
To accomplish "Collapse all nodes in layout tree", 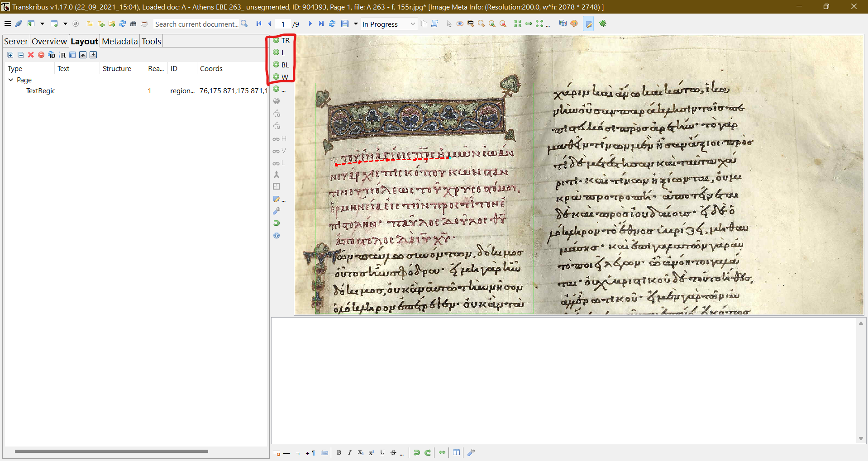I will click(x=21, y=55).
